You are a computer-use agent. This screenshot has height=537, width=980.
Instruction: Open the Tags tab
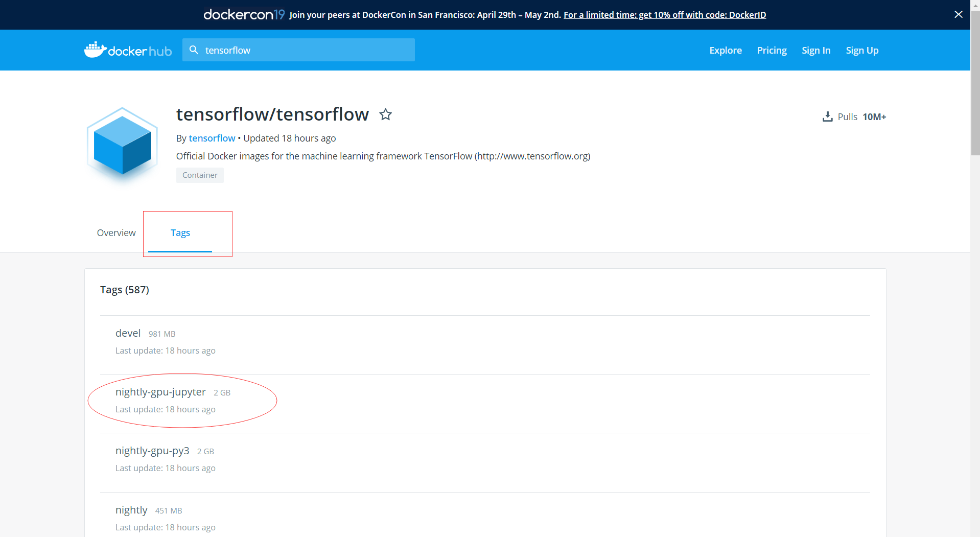tap(180, 232)
